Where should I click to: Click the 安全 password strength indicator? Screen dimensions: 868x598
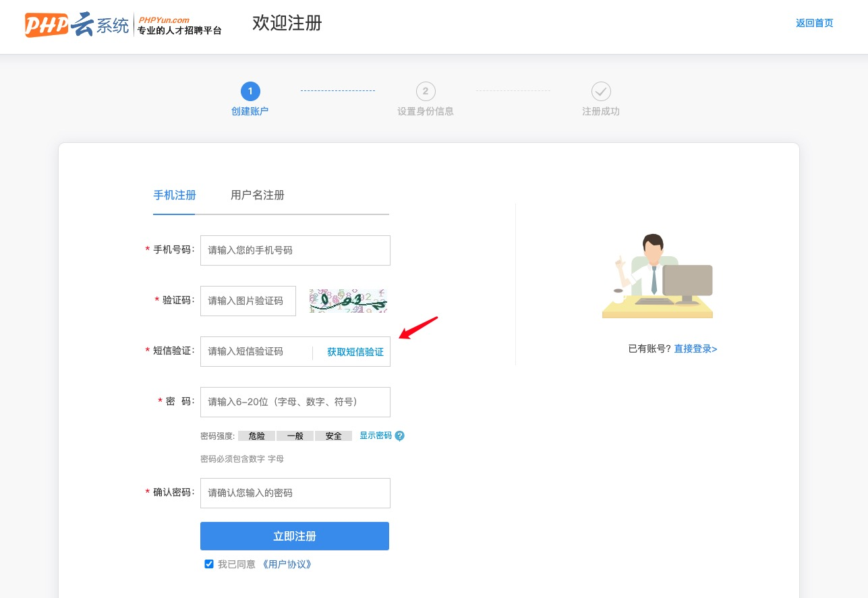[x=333, y=436]
